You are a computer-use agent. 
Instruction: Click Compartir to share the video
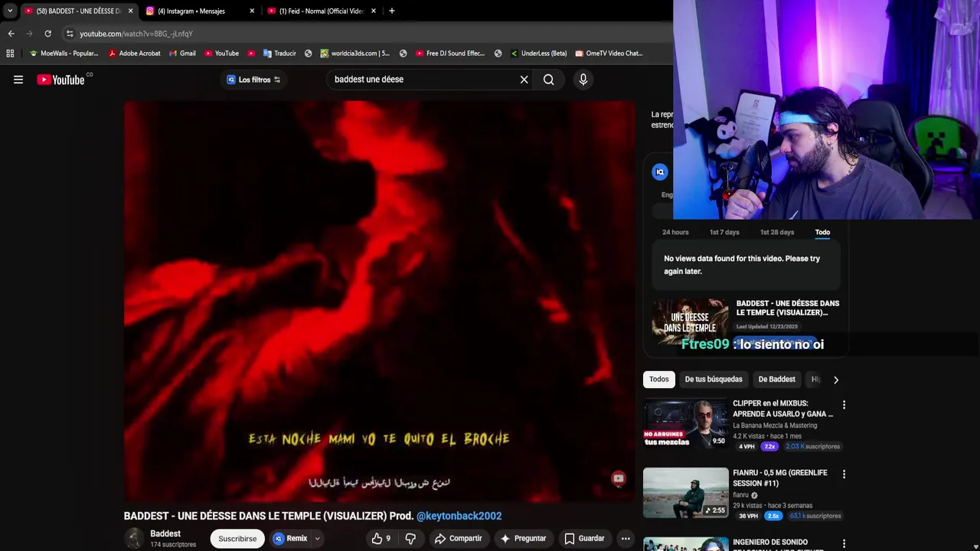coord(458,539)
